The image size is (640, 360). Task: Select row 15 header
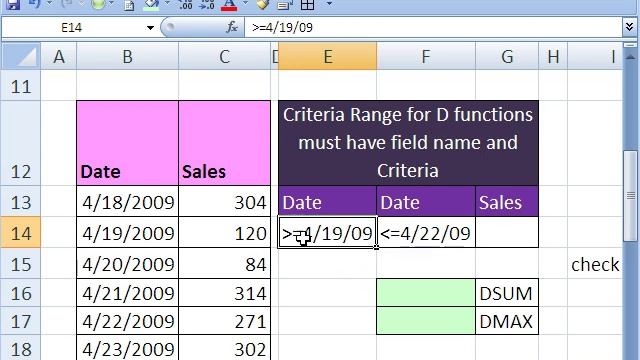point(20,264)
